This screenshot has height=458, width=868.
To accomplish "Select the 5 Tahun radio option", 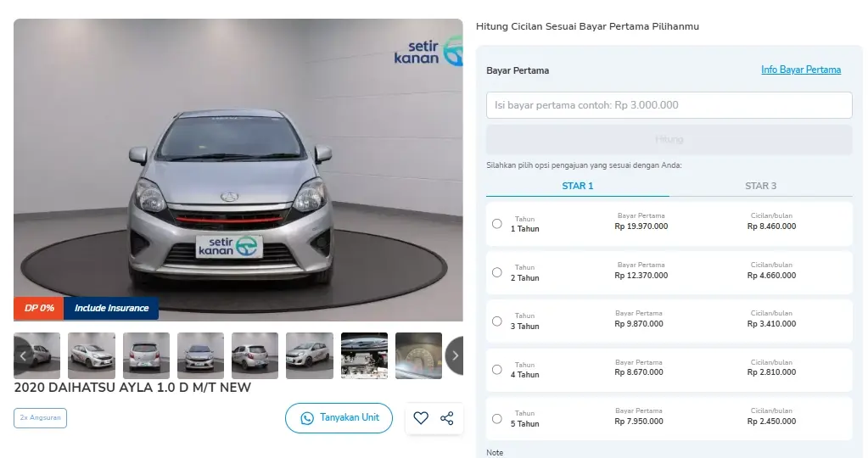I will 497,419.
